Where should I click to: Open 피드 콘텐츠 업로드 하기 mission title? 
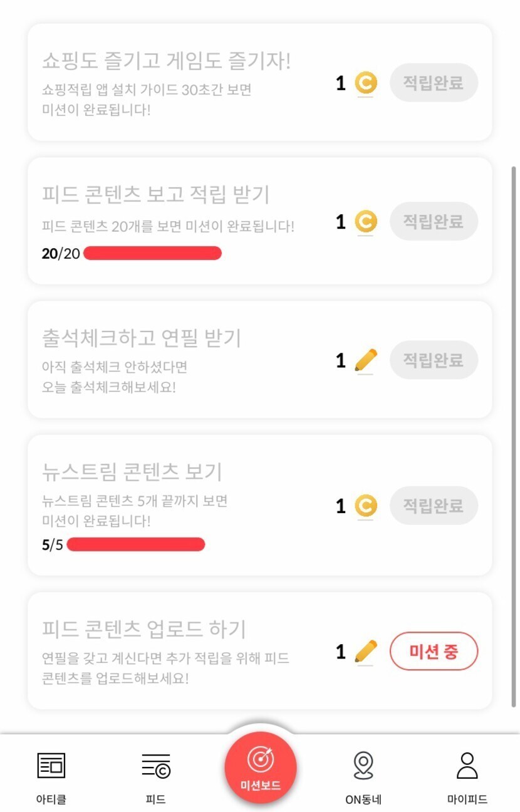point(144,628)
